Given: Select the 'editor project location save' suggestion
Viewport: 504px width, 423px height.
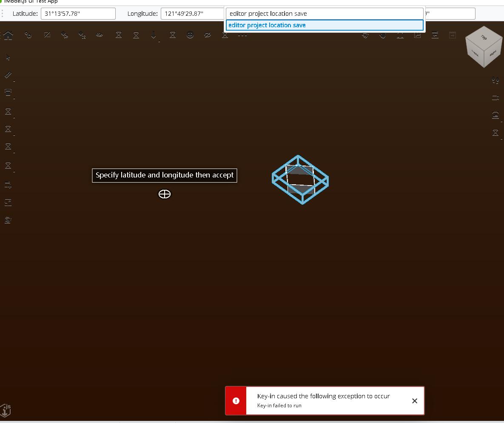Looking at the screenshot, I should (325, 25).
